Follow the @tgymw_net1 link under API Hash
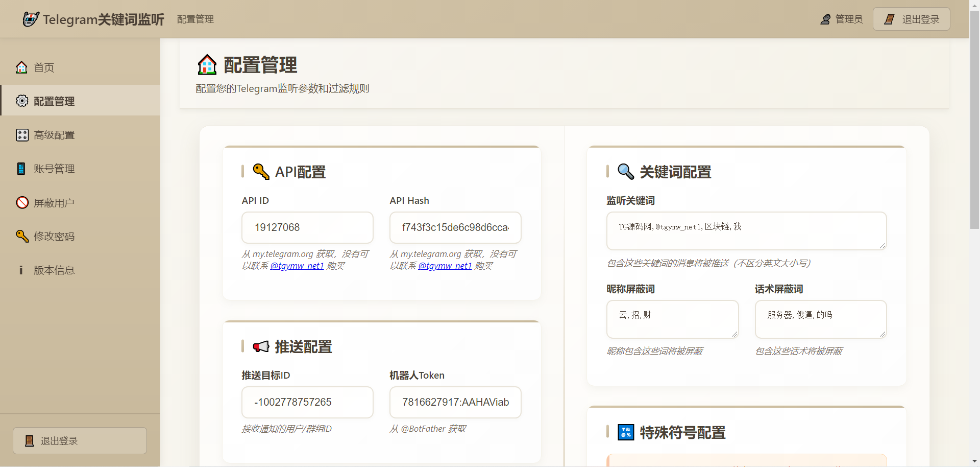980x467 pixels. click(x=445, y=266)
